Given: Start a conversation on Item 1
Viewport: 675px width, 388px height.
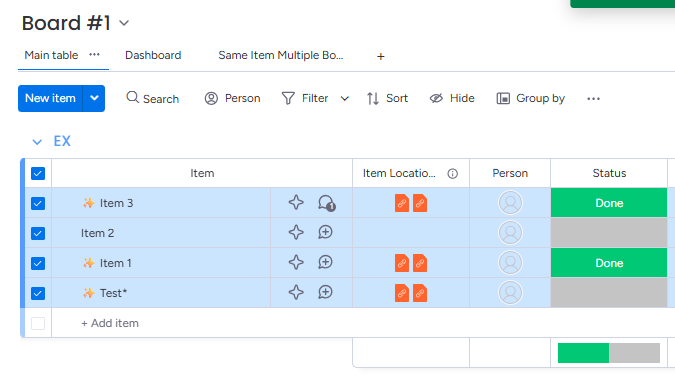Looking at the screenshot, I should 325,263.
